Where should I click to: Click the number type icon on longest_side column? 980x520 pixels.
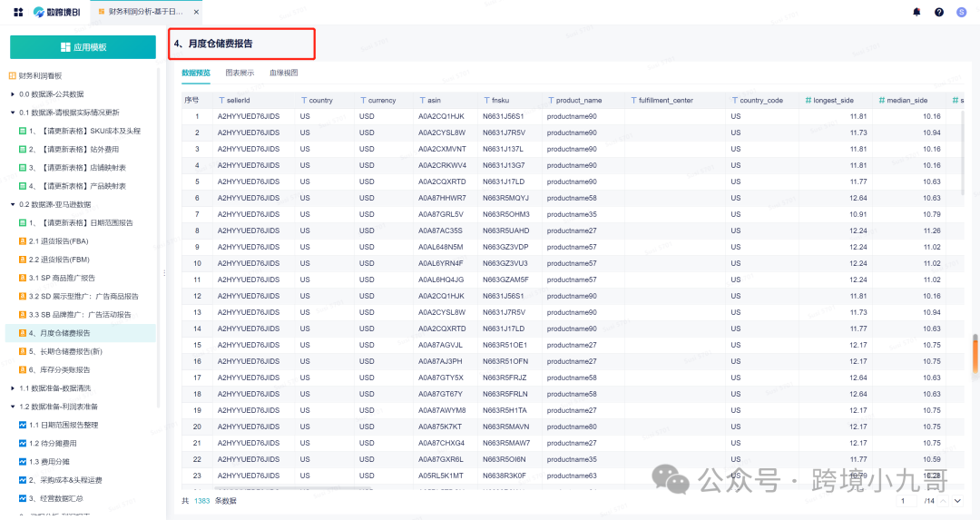pos(808,101)
